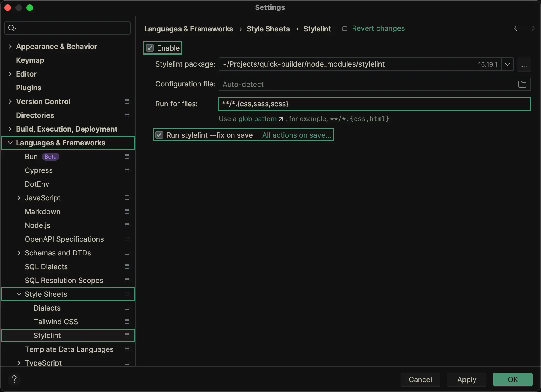The height and width of the screenshot is (392, 541).
Task: Expand the JavaScript subtree
Action: [19, 198]
